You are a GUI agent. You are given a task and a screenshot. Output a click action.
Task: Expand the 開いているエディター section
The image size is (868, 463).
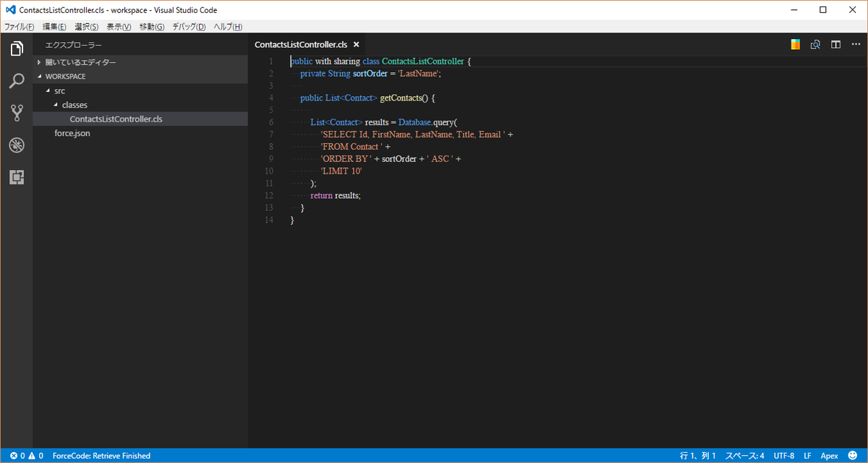point(140,62)
